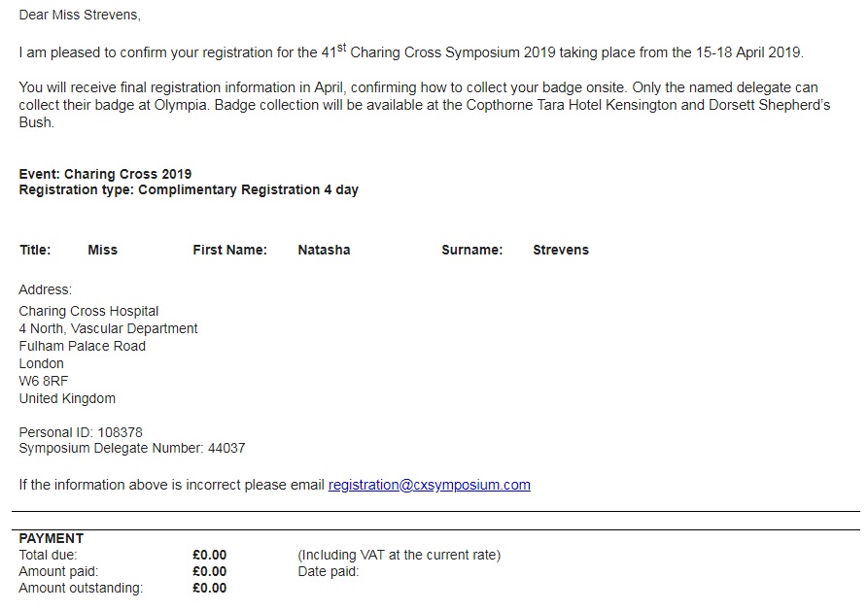Click the 'Charing Cross Hospital' address line
This screenshot has width=868, height=611.
(x=88, y=311)
